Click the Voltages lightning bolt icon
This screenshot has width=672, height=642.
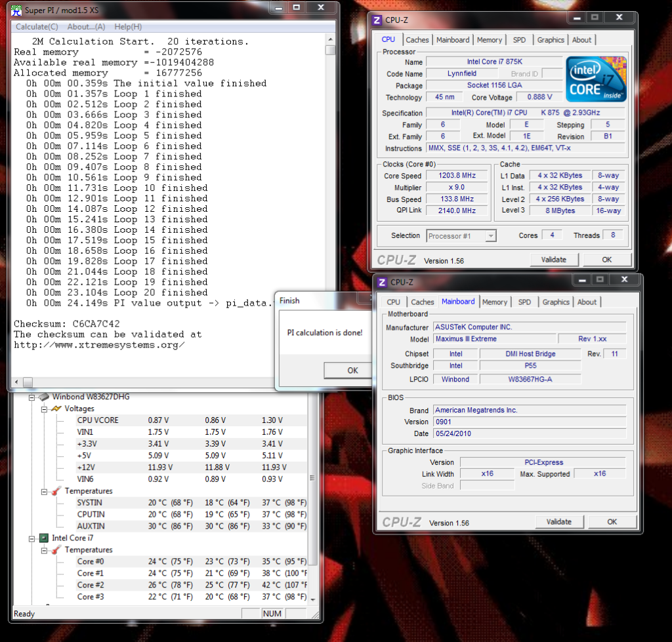tap(56, 409)
